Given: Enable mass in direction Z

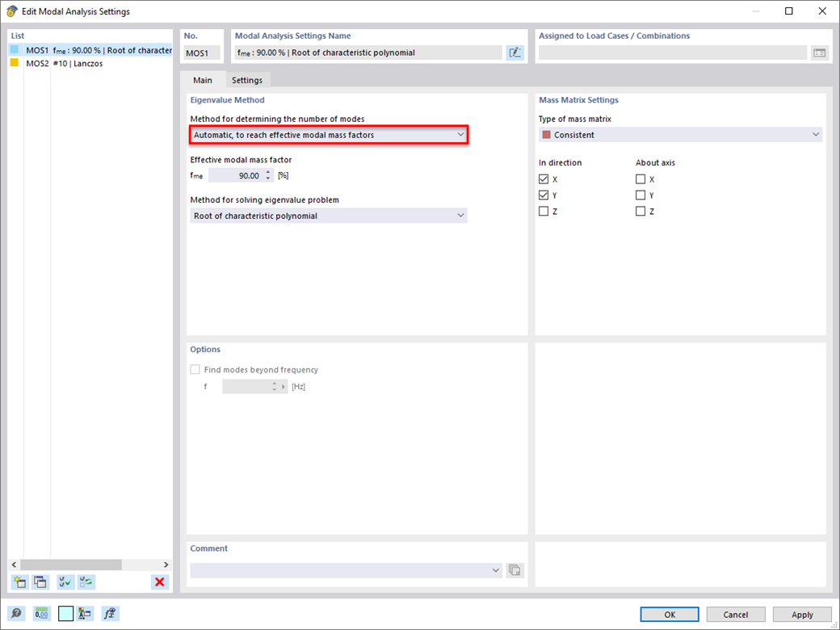Looking at the screenshot, I should (x=544, y=211).
